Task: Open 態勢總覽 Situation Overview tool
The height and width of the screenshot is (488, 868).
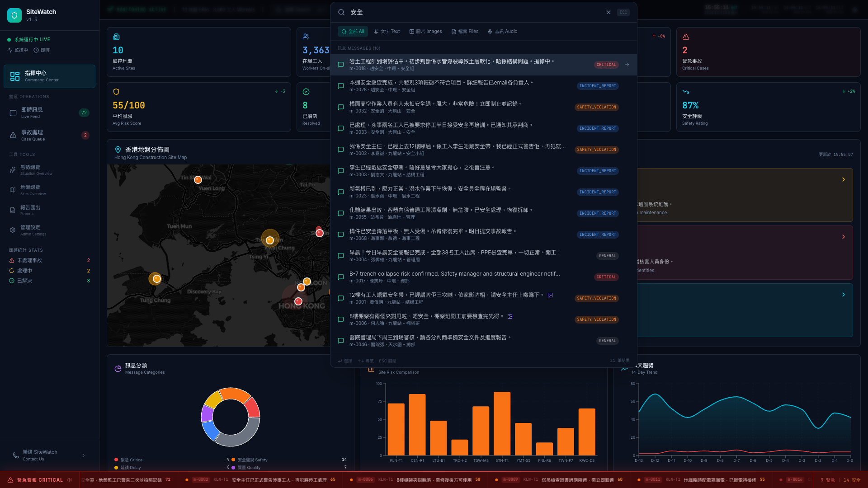Action: click(30, 170)
